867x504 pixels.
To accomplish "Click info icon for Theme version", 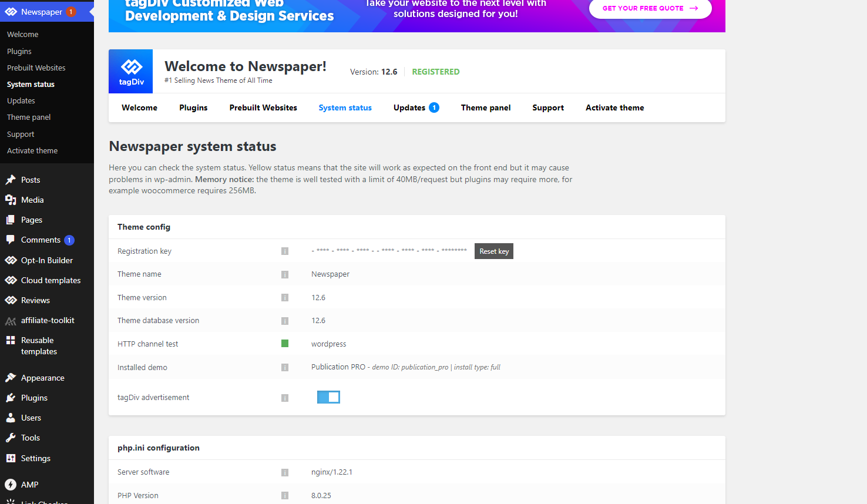I will pos(285,298).
